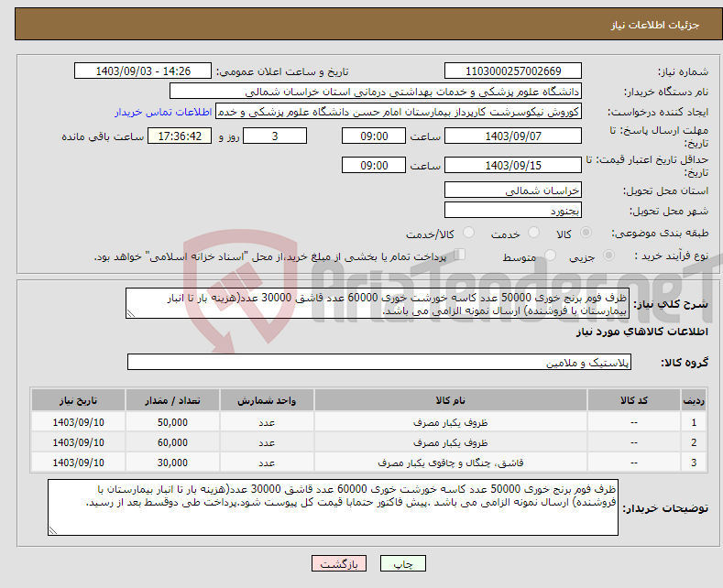Toggle the Islamic treasury payment checkbox

[460, 254]
